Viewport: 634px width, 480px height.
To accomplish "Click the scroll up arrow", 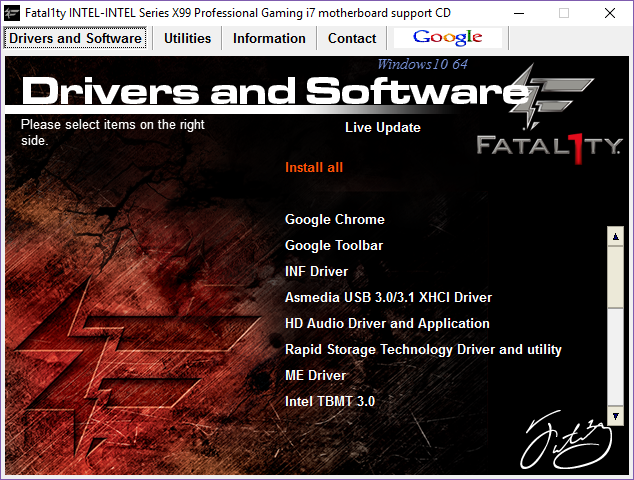I will pos(615,237).
